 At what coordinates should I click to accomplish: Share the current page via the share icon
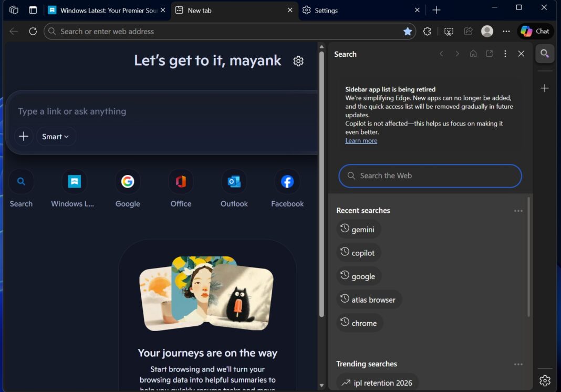[468, 31]
